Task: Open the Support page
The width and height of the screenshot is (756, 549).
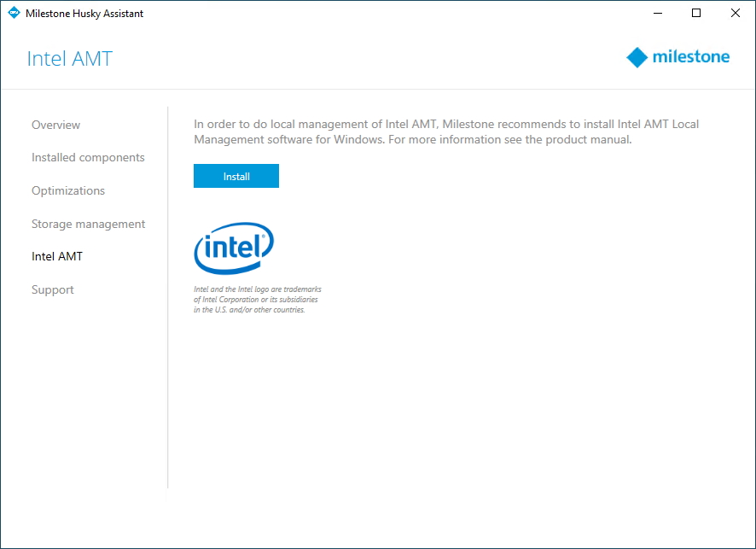Action: click(x=53, y=289)
